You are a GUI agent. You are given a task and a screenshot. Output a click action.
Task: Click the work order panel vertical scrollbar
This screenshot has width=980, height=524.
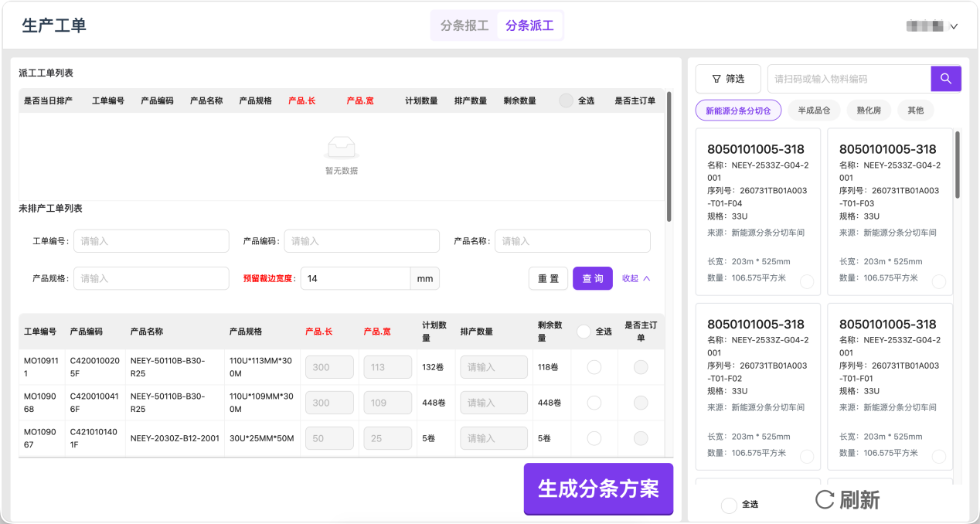(x=669, y=158)
